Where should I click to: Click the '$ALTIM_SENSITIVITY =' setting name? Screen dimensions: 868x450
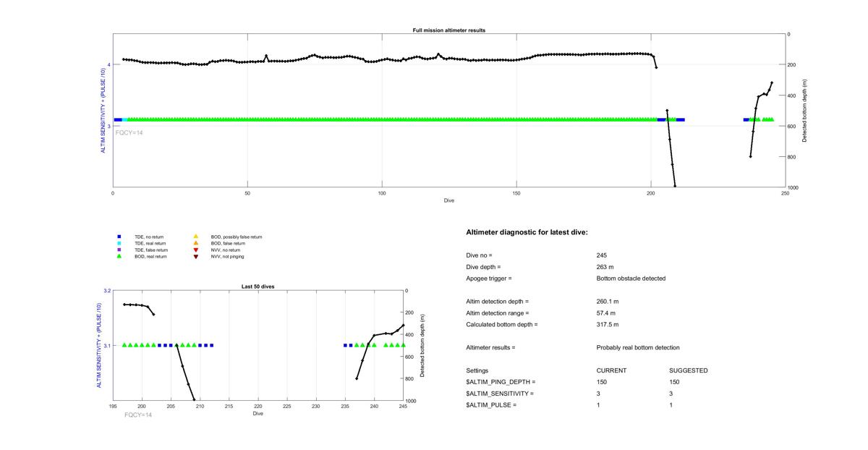point(500,394)
